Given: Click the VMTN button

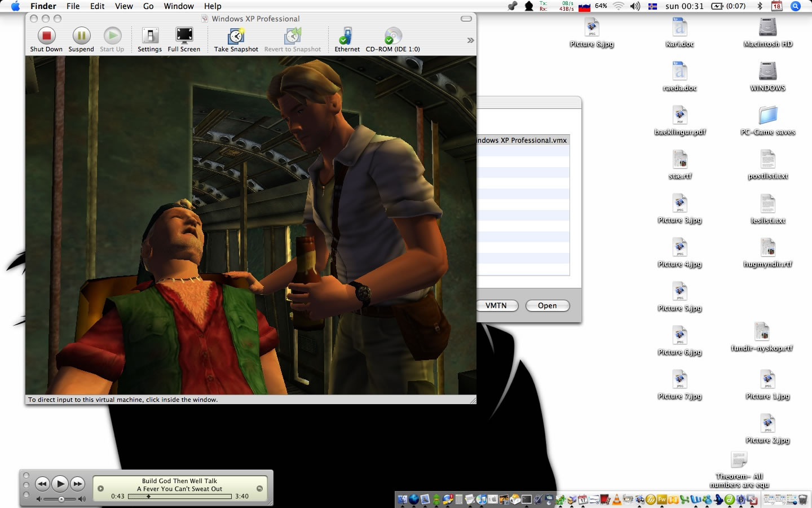Looking at the screenshot, I should tap(496, 305).
